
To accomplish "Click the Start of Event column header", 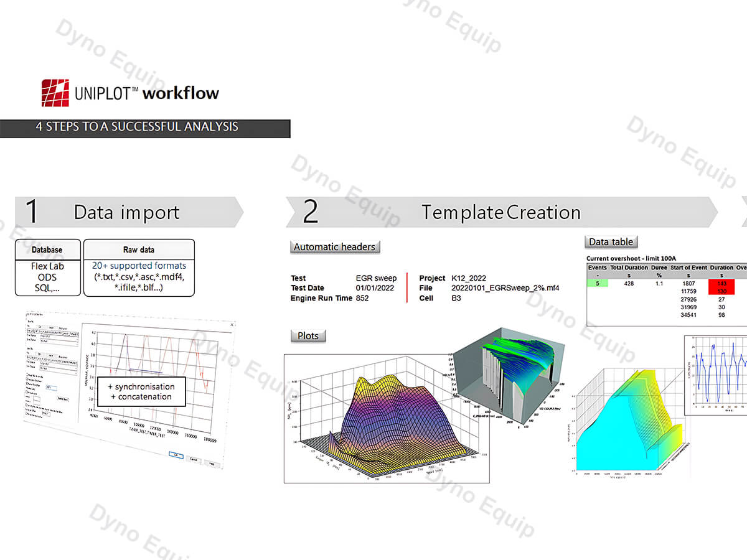I will (x=688, y=268).
